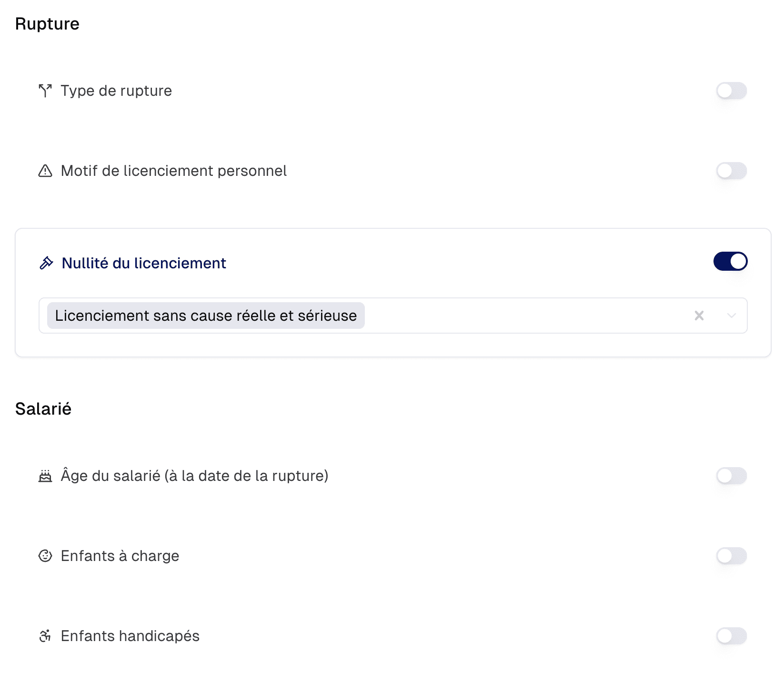Disable the Nullité du licenciement toggle
Viewport: 784px width, 673px height.
(x=730, y=261)
